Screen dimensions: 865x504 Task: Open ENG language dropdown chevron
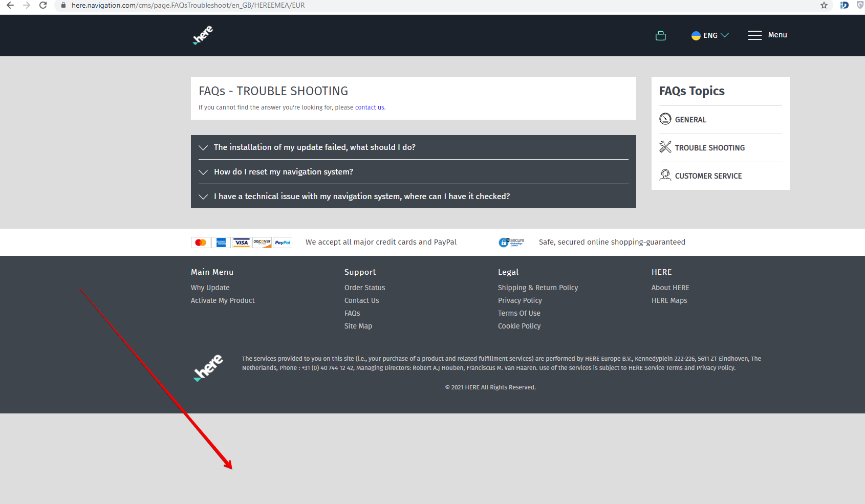[725, 35]
